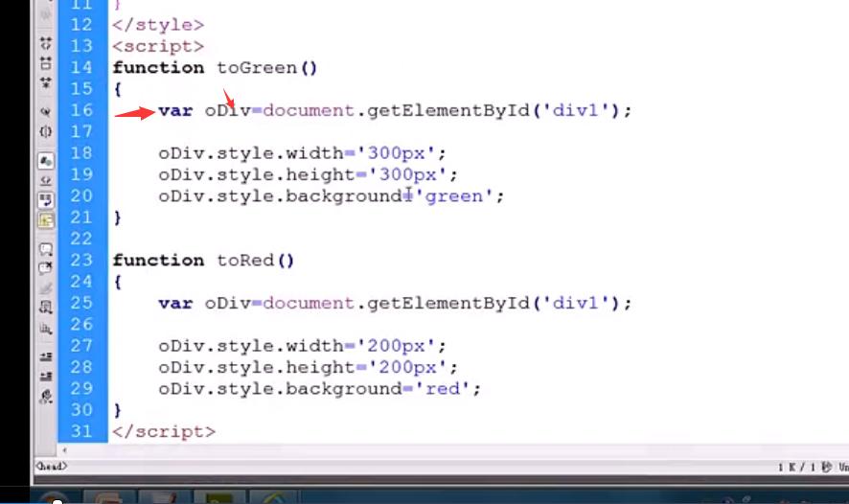Image resolution: width=849 pixels, height=504 pixels.
Task: Click the '1 K / 1' file size status
Action: [x=796, y=467]
